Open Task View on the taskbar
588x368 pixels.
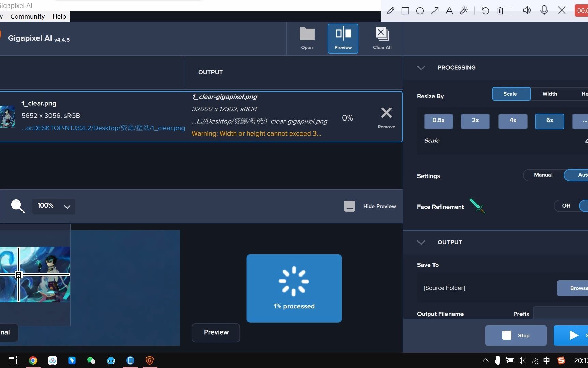click(x=13, y=360)
